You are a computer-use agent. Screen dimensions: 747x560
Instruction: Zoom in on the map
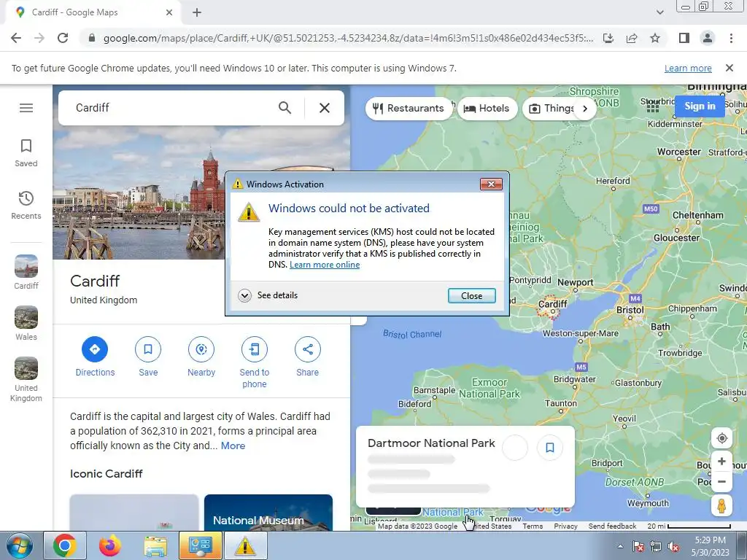click(721, 461)
